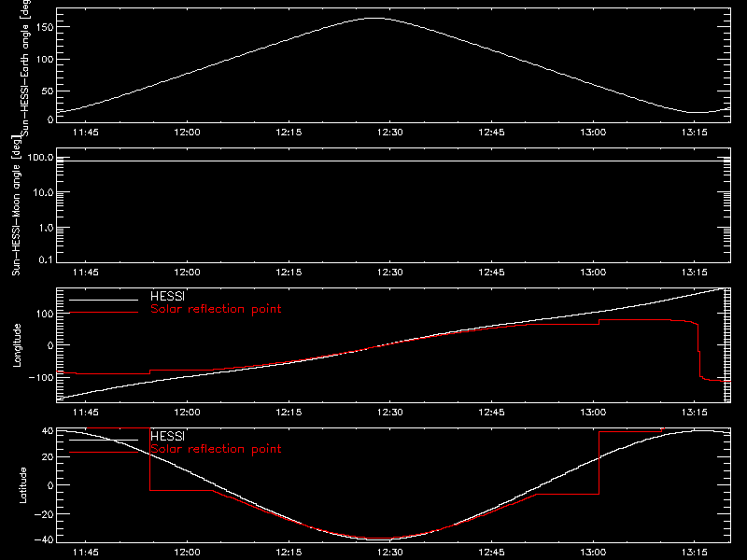
Task: Click the 100 tick on Longitude plot
Action: click(47, 314)
